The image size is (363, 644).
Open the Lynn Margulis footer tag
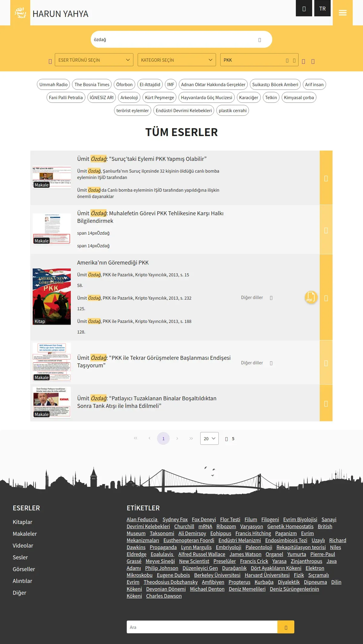(196, 547)
